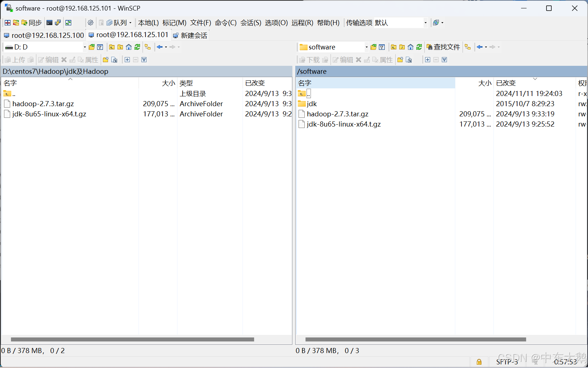Click the remote panel filter icon
The image size is (588, 368).
click(382, 47)
